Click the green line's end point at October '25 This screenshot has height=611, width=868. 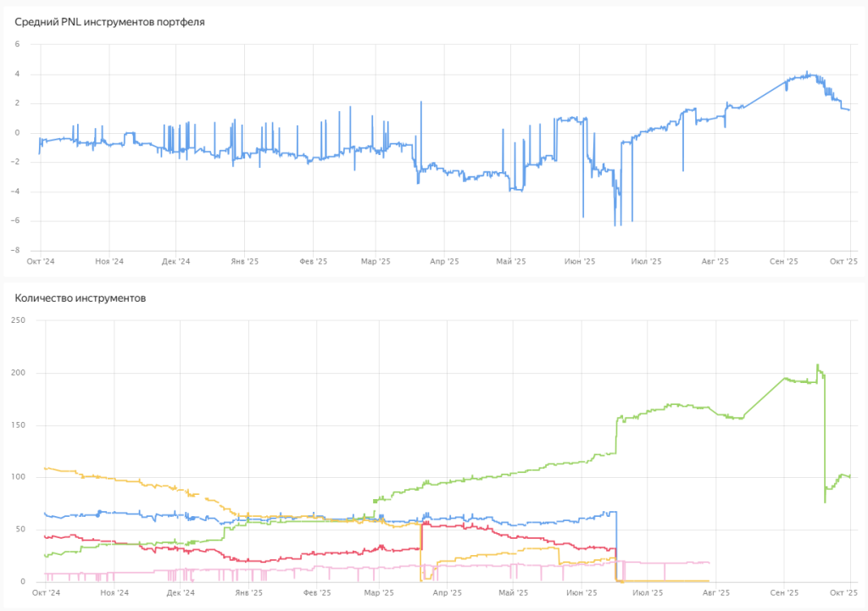pyautogui.click(x=849, y=476)
